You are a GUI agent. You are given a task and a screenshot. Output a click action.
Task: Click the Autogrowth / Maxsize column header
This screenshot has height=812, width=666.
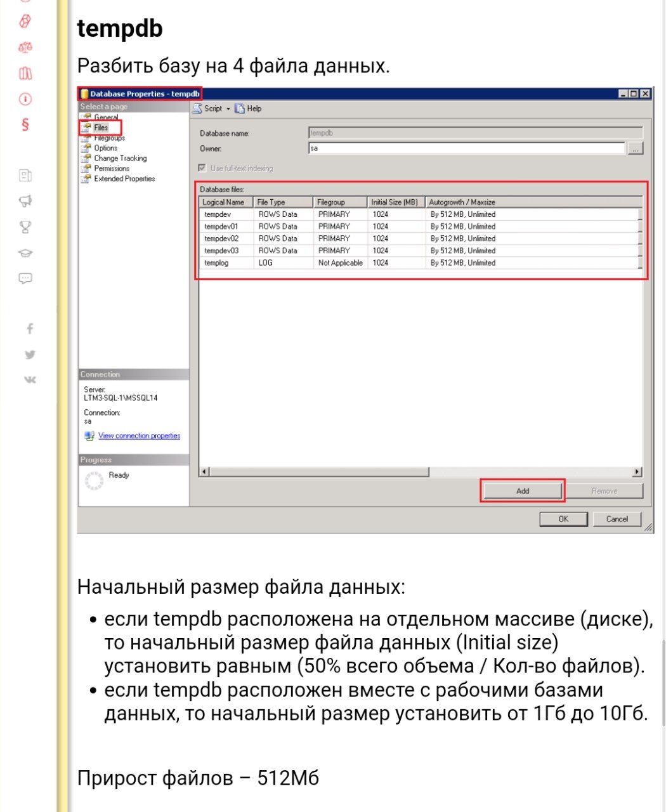point(533,202)
